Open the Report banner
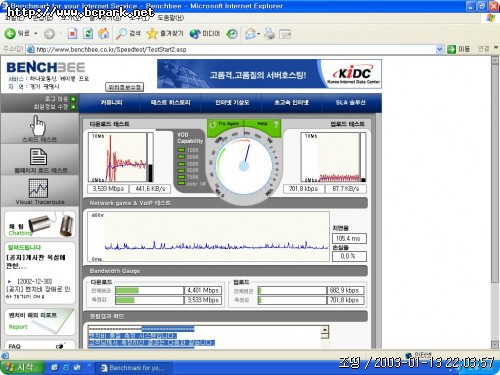Screen dimensions: 500x375 coord(40,321)
